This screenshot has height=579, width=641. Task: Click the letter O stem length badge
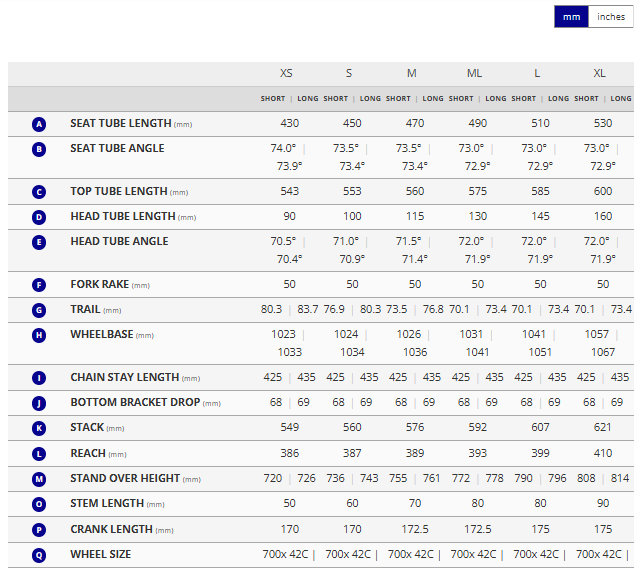click(x=39, y=504)
